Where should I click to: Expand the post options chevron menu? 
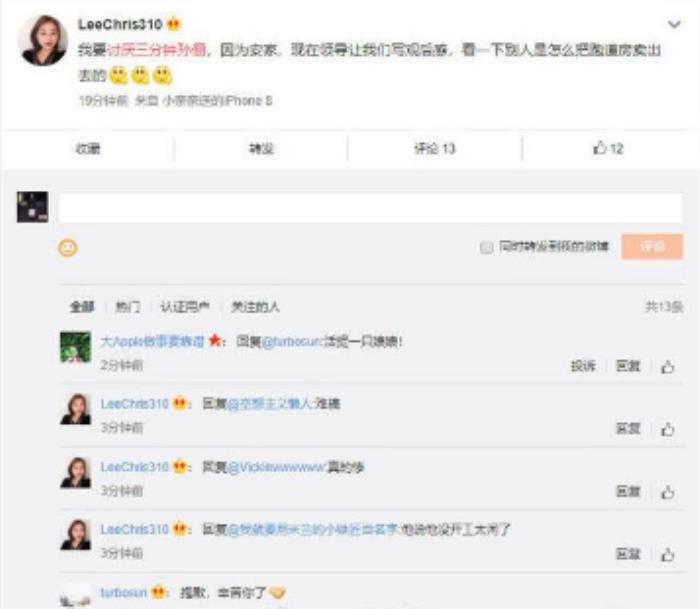point(674,24)
